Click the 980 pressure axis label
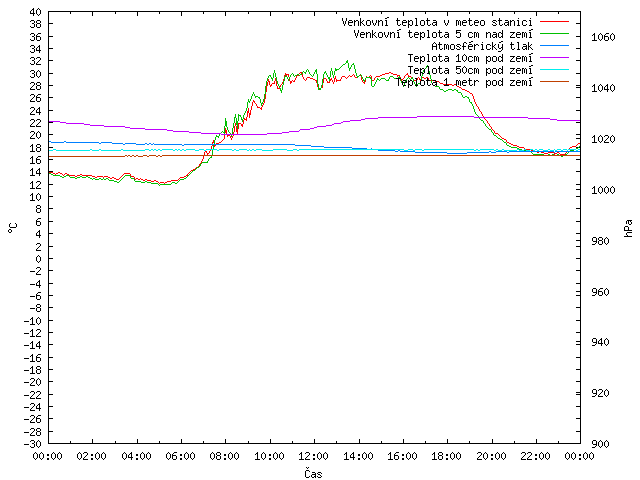 [x=600, y=241]
